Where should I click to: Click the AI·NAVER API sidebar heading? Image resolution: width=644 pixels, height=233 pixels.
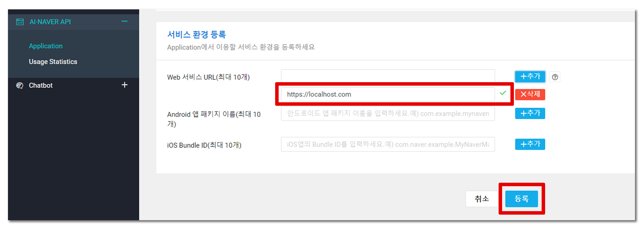click(50, 22)
